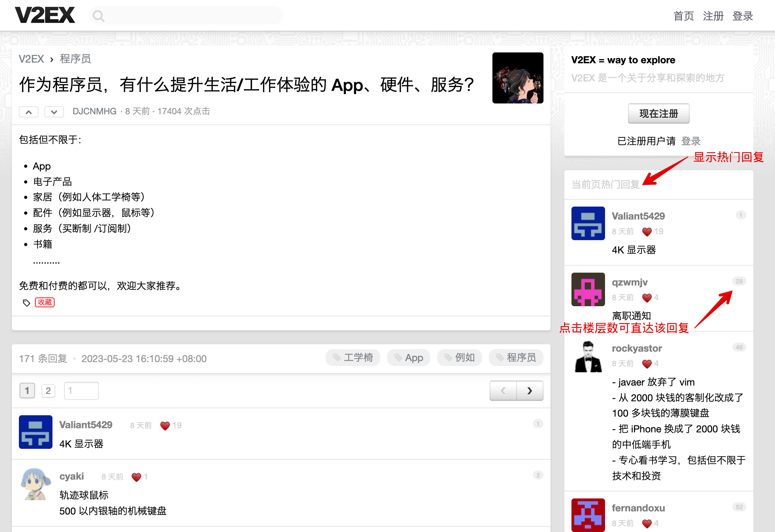Upvote the topic with the up arrow

coord(28,112)
